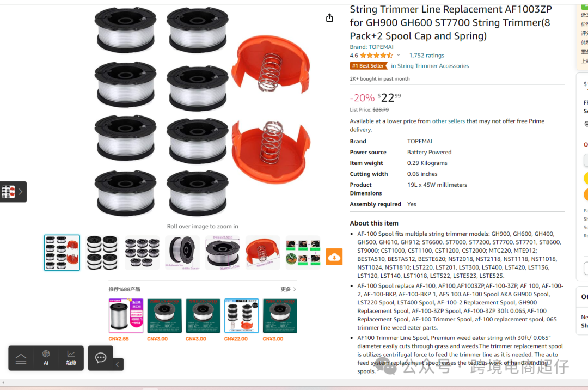The height and width of the screenshot is (390, 588).
Task: Select the spool dimensions thumbnail
Action: [x=222, y=252]
